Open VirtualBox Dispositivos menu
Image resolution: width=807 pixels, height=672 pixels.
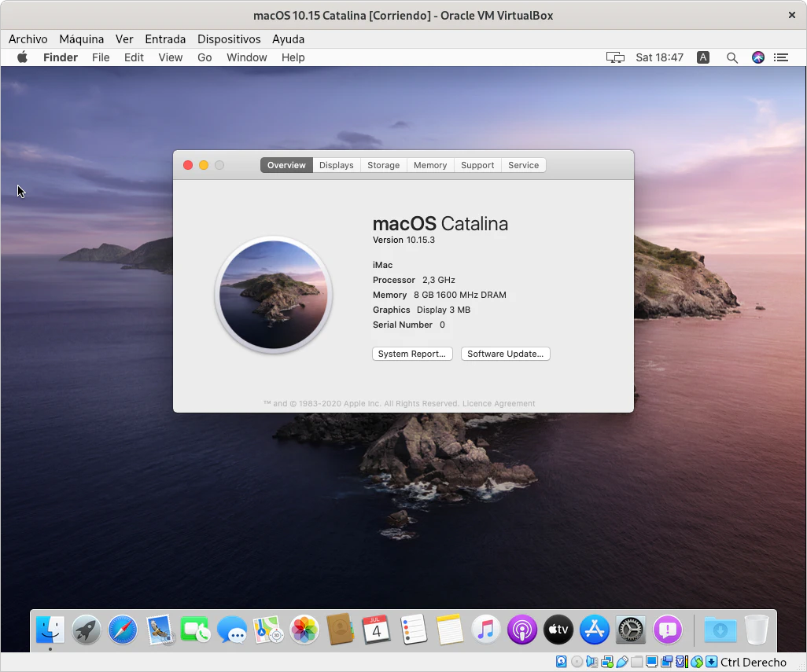click(x=229, y=39)
